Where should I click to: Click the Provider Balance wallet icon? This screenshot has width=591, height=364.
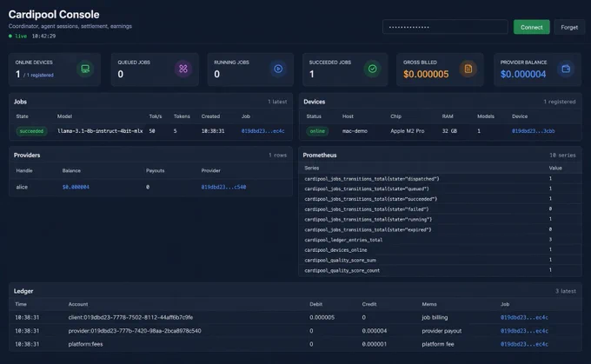[x=566, y=69]
